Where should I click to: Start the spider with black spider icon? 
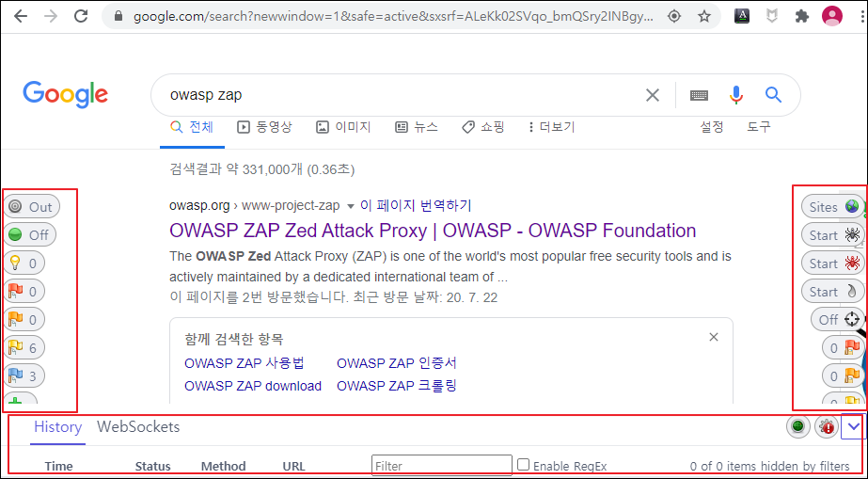[832, 234]
